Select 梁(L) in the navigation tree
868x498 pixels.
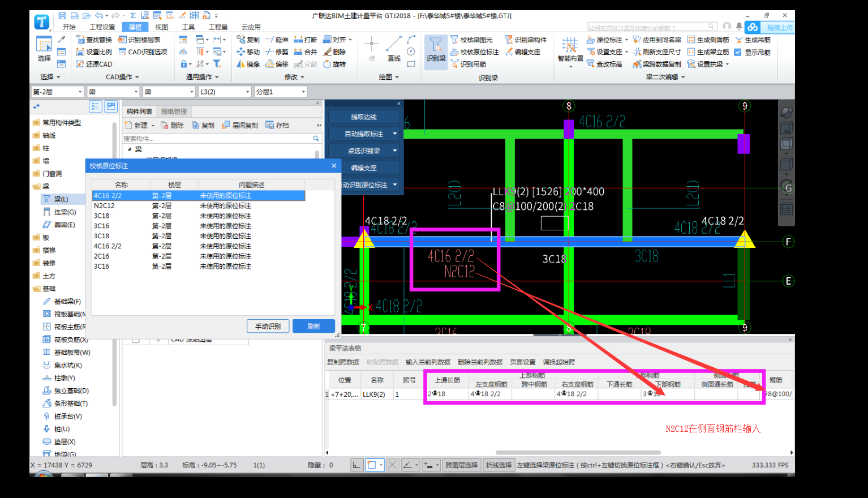(61, 199)
